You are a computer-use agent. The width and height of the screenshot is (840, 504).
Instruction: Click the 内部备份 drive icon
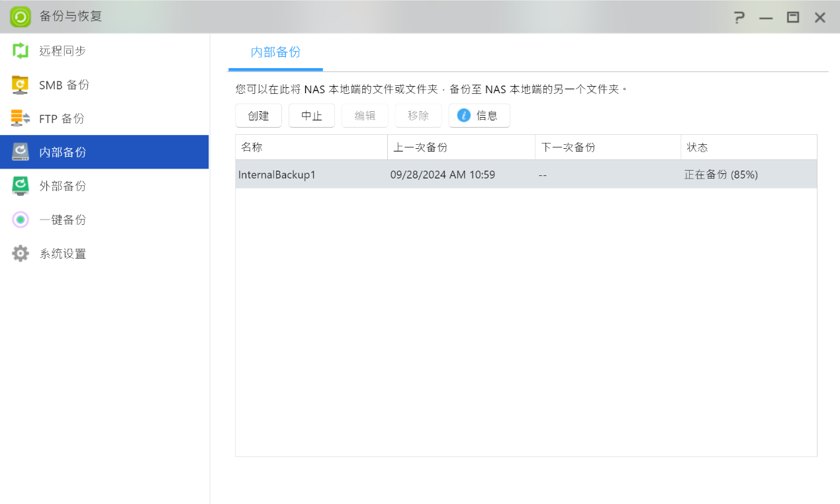click(x=21, y=152)
